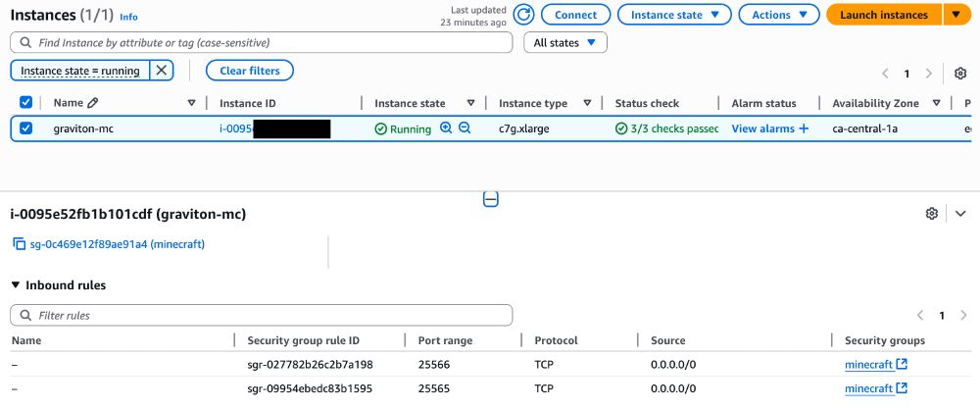
Task: Click Protocol column header in rules table
Action: point(556,340)
